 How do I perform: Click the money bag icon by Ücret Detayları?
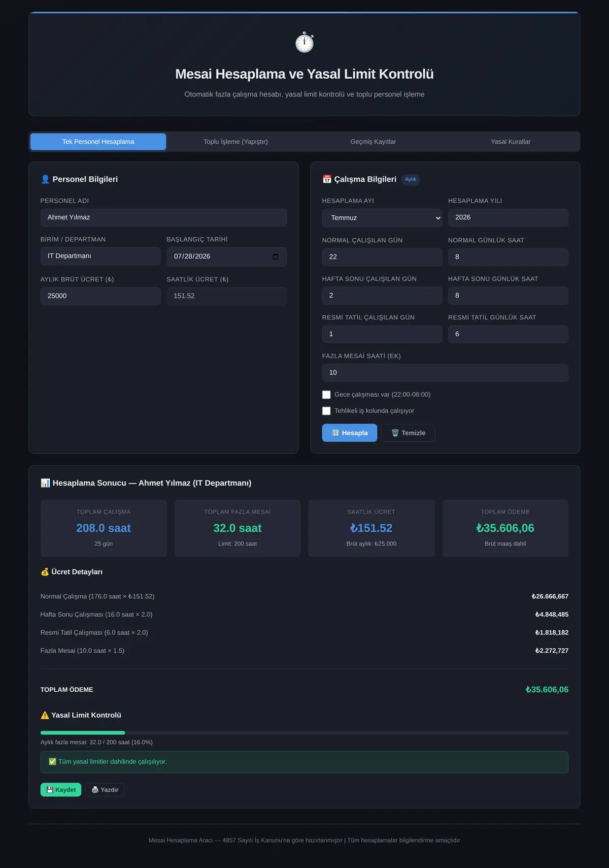45,572
